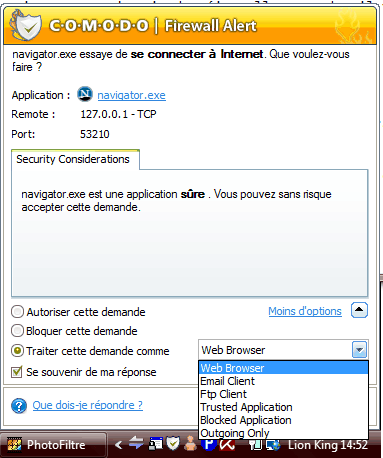
Task: Click the Web Browser dropdown arrow
Action: [359, 350]
